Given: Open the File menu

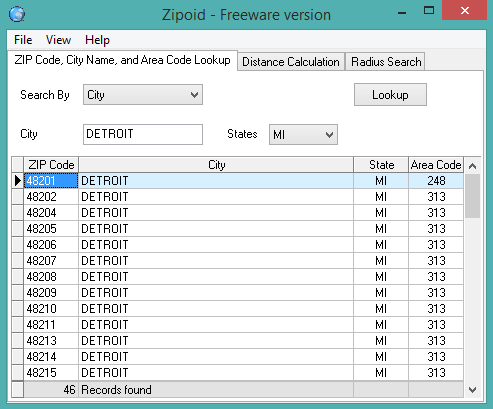Looking at the screenshot, I should [x=23, y=40].
